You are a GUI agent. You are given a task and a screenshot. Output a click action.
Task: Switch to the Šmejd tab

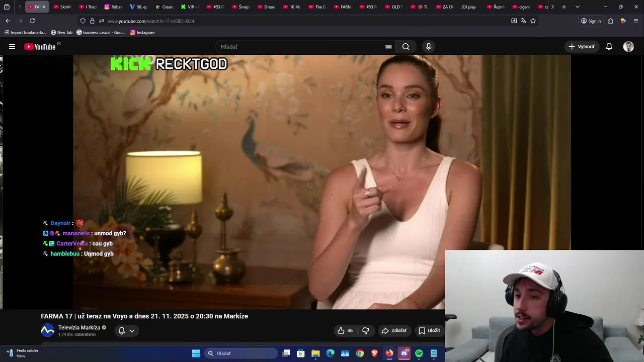click(241, 7)
